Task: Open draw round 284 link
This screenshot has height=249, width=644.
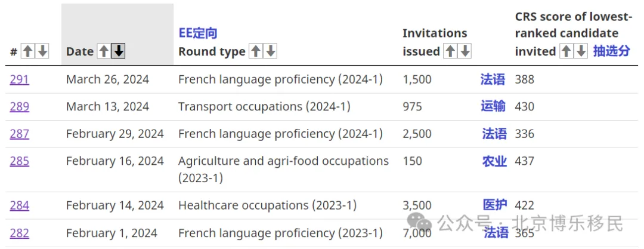Action: tap(19, 205)
